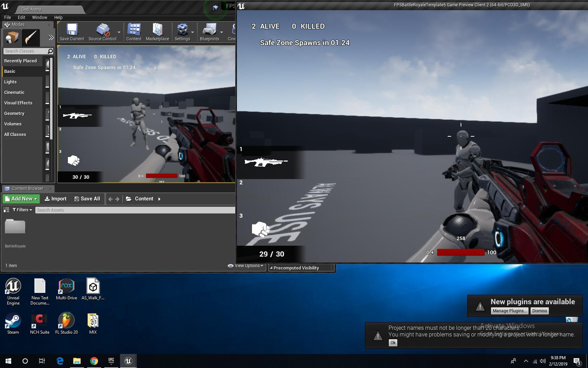The height and width of the screenshot is (368, 588).
Task: Open Source Control from the toolbar
Action: tap(102, 32)
